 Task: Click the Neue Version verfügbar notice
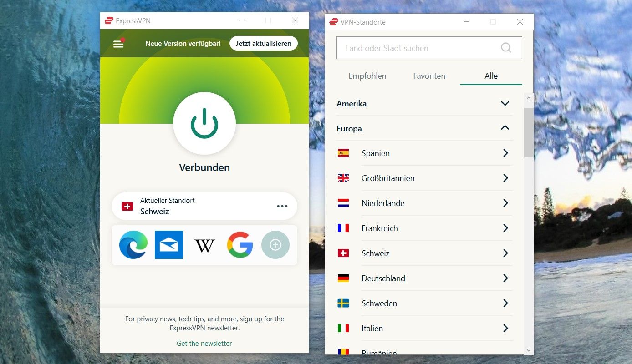tap(183, 44)
